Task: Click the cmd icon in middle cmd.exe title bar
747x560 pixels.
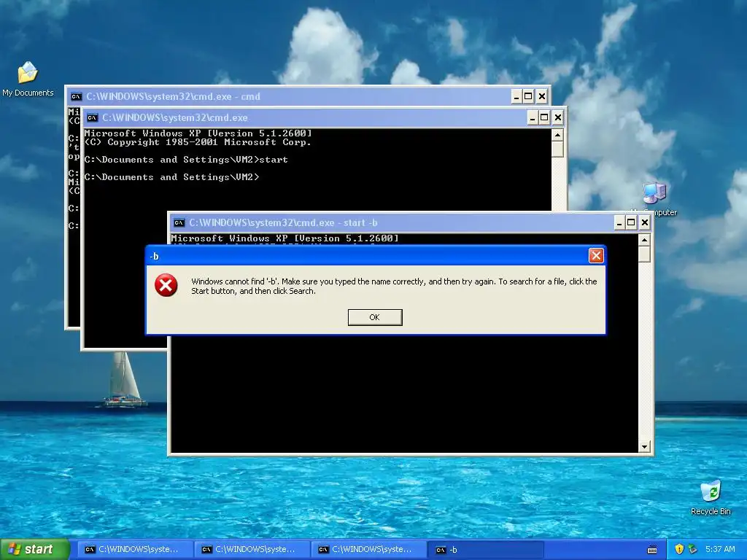Action: 92,117
